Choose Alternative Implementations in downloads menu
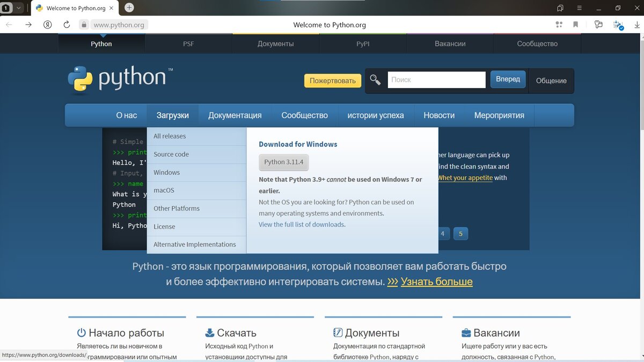The width and height of the screenshot is (644, 362). (x=196, y=244)
